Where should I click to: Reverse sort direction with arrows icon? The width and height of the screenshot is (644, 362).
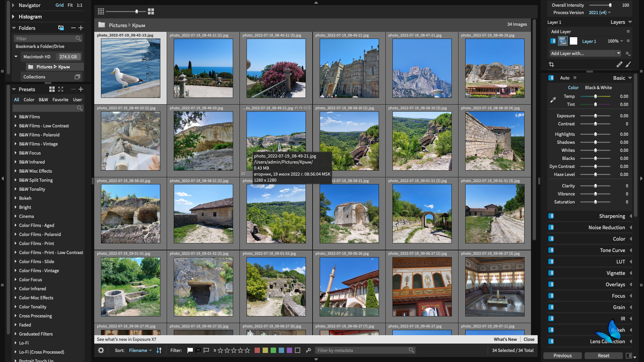159,350
